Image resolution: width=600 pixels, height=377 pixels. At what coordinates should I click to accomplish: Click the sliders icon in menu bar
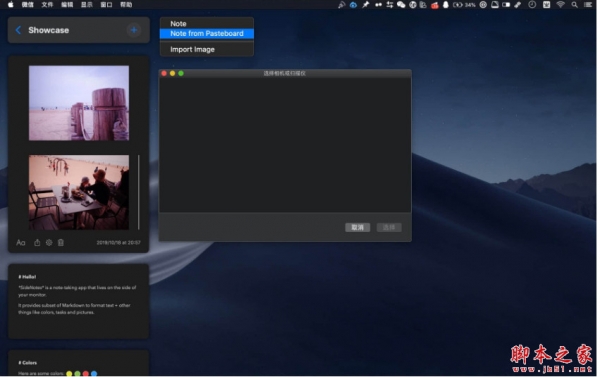coord(390,5)
